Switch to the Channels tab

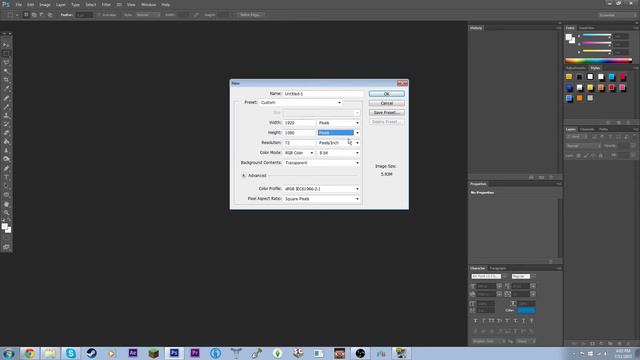pos(587,129)
